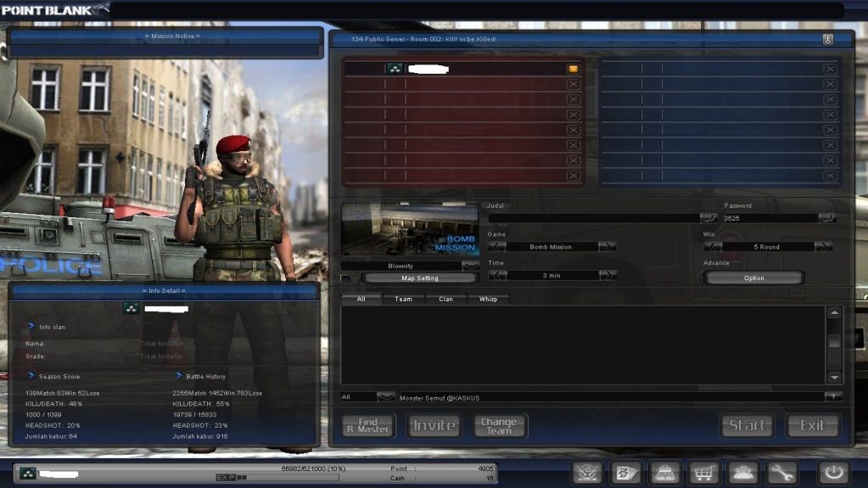Switch to the Whisp chat tab

488,299
